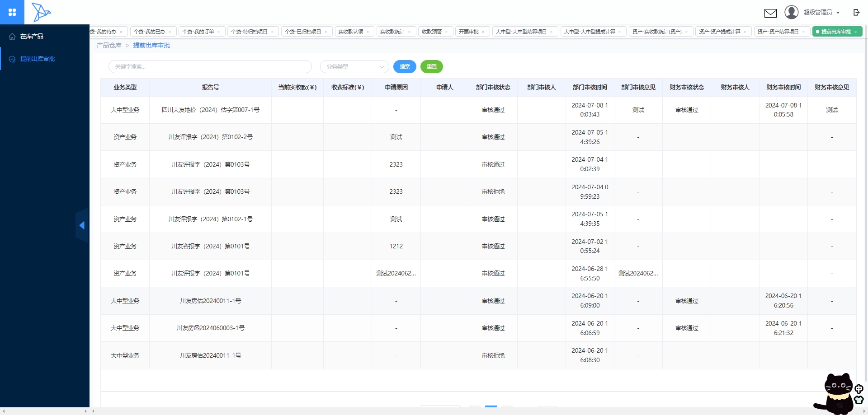The image size is (868, 415).
Task: Close the 个贷-我的订单 tab
Action: pyautogui.click(x=219, y=32)
